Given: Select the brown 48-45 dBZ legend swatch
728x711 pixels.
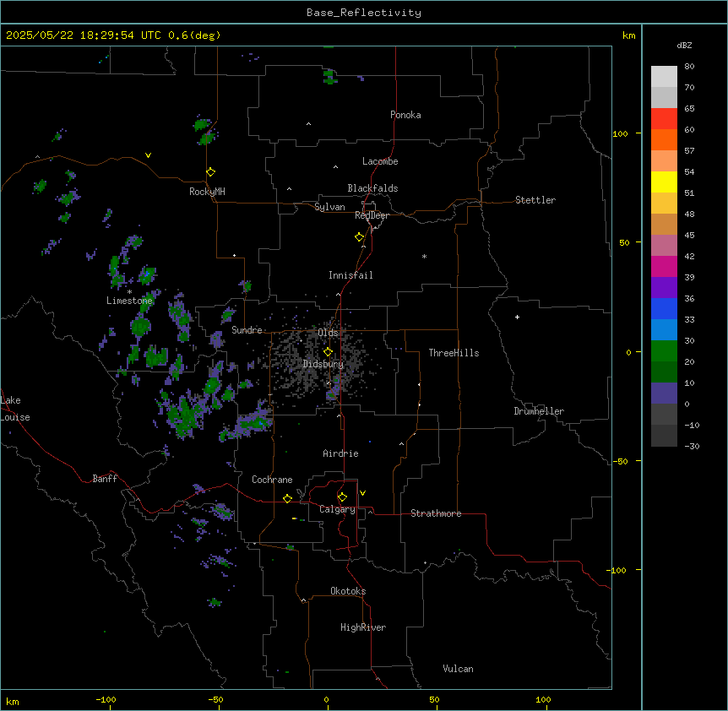Looking at the screenshot, I should [x=664, y=224].
